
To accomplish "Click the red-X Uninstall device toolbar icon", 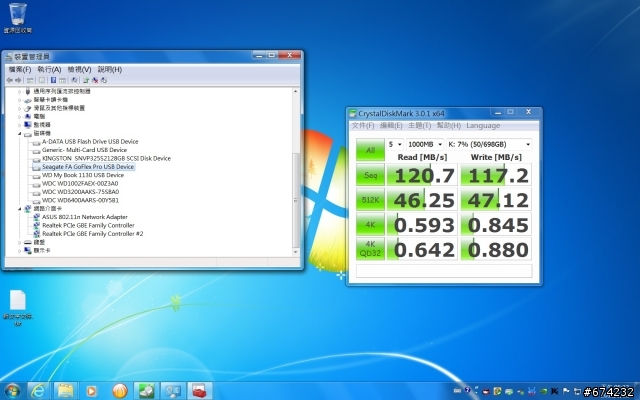I will coord(95,80).
